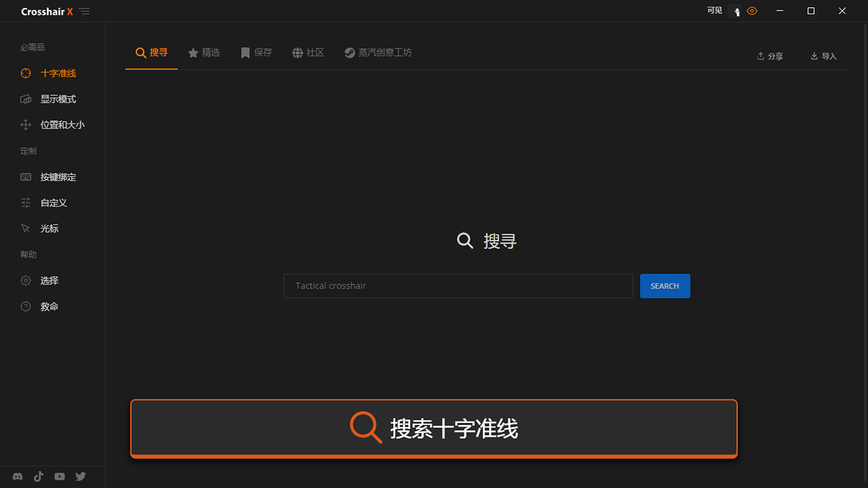
Task: Focus the Tactical crosshair search field
Action: coord(458,286)
